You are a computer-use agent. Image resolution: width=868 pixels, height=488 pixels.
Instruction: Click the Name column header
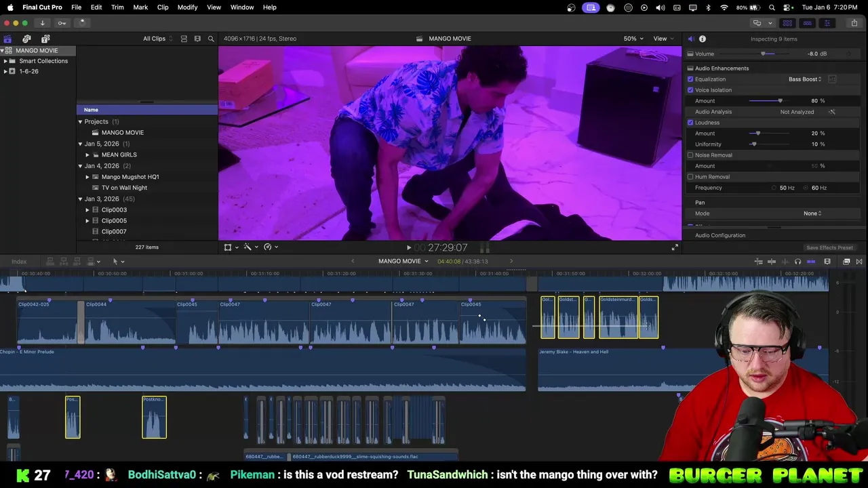(147, 110)
